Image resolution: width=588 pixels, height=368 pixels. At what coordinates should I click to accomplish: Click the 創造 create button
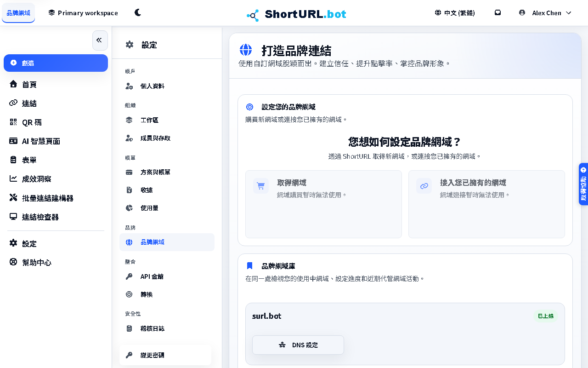(x=56, y=63)
